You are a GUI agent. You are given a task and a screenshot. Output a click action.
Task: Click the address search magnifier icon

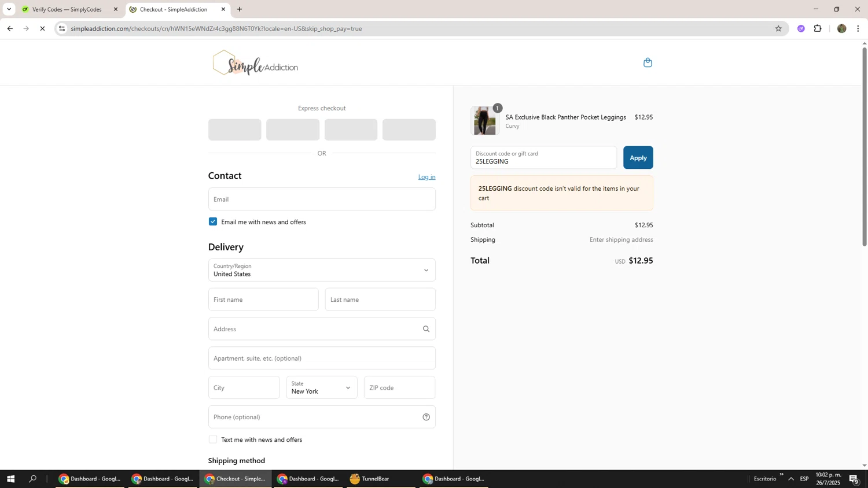coord(426,329)
